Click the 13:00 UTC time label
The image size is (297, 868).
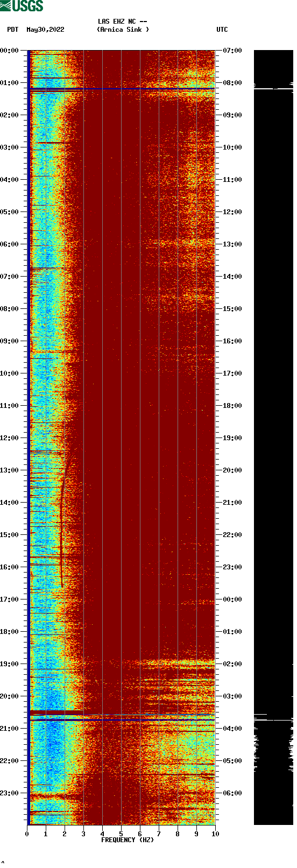pos(232,244)
